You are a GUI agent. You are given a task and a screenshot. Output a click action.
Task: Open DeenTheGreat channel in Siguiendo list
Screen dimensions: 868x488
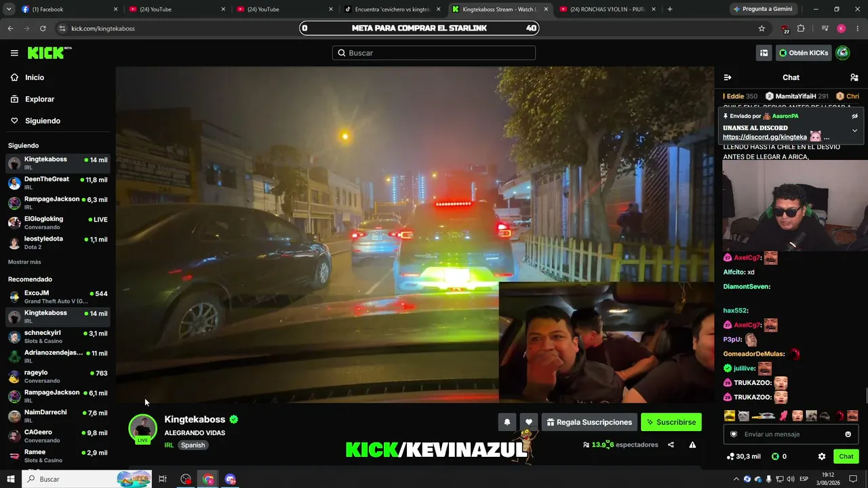click(58, 183)
